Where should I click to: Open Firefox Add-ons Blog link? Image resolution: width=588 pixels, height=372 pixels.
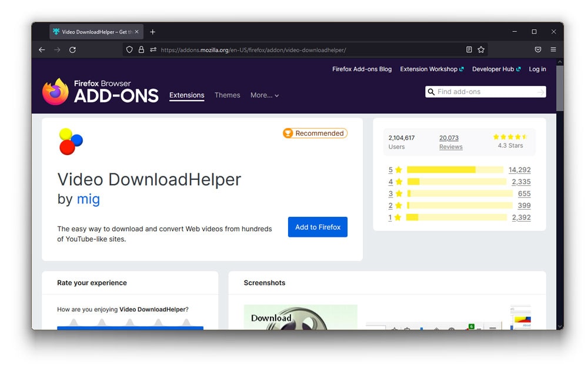pos(362,69)
